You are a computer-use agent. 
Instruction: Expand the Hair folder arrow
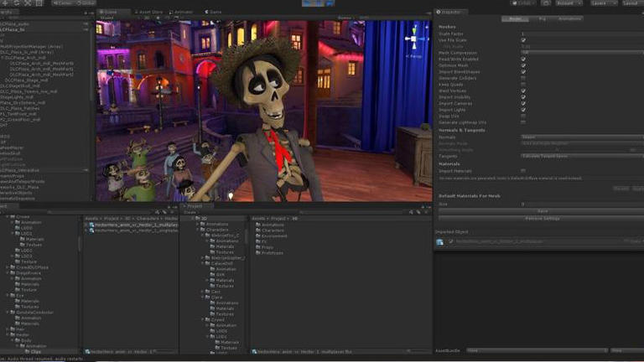(8, 329)
